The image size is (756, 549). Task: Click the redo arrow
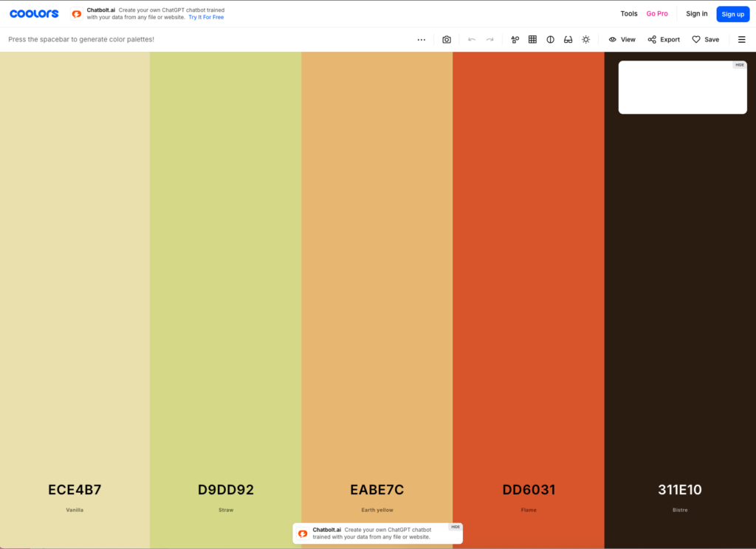coord(489,40)
